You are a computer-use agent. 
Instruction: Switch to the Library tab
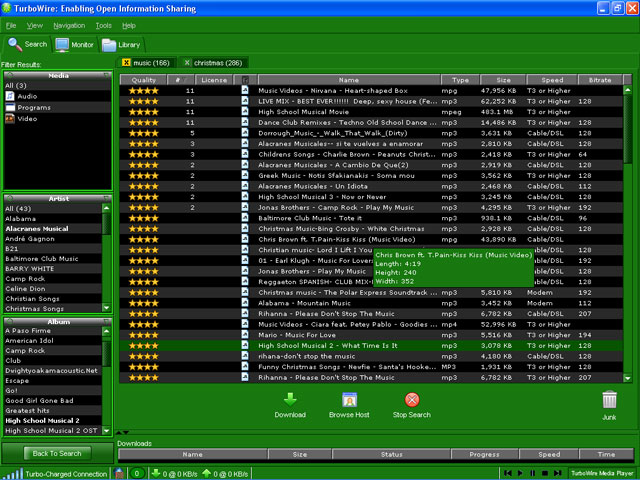point(122,45)
